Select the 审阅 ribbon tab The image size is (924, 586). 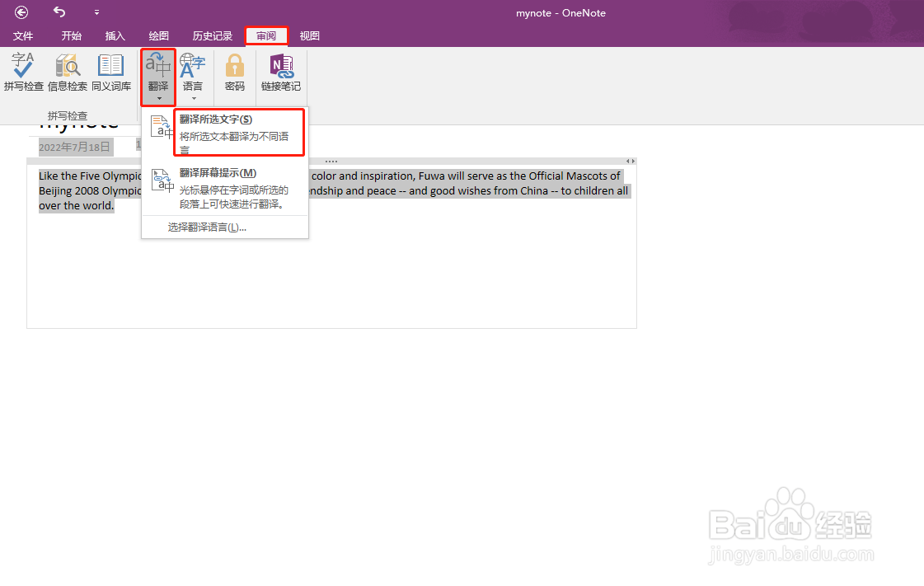[266, 36]
